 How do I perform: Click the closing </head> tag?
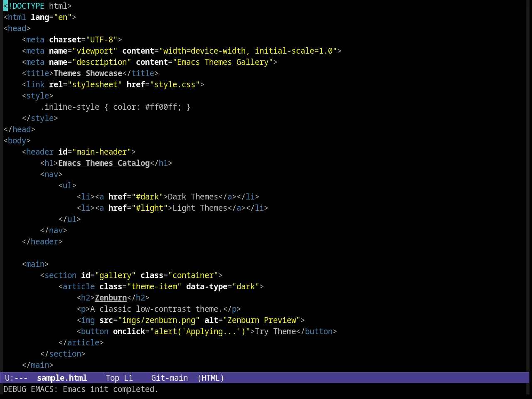(19, 129)
